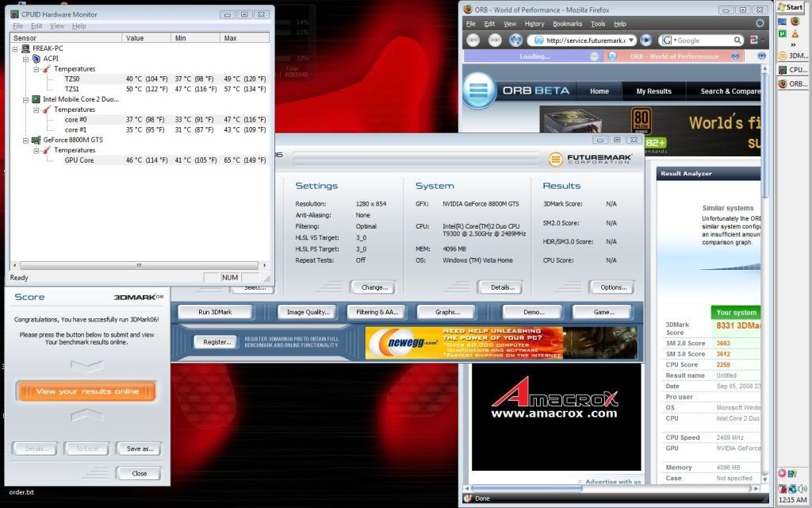Click the Image Quality... button
The width and height of the screenshot is (812, 508).
coord(308,312)
